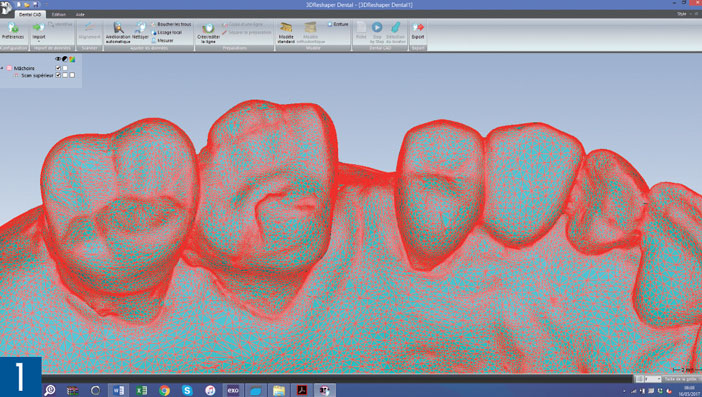Click the grid toggle icon in status bar
The image size is (702, 397).
pos(640,379)
